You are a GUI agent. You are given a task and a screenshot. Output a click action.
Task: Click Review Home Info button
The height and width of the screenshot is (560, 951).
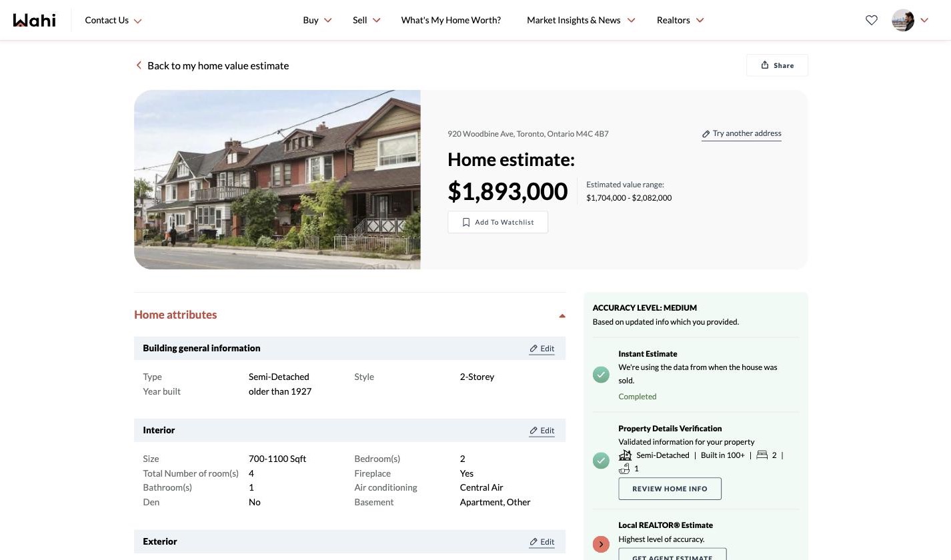pyautogui.click(x=670, y=489)
